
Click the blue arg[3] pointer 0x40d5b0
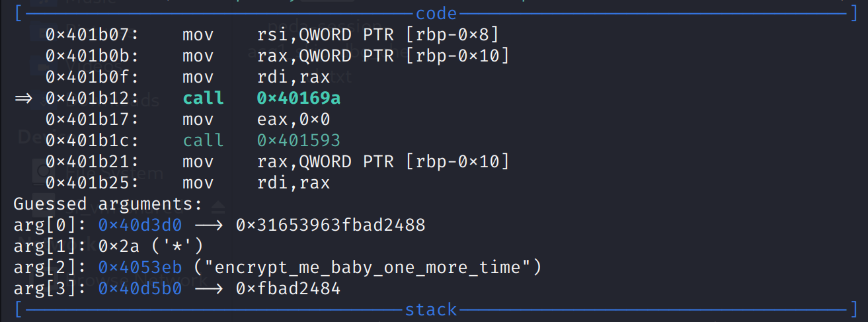pos(139,289)
